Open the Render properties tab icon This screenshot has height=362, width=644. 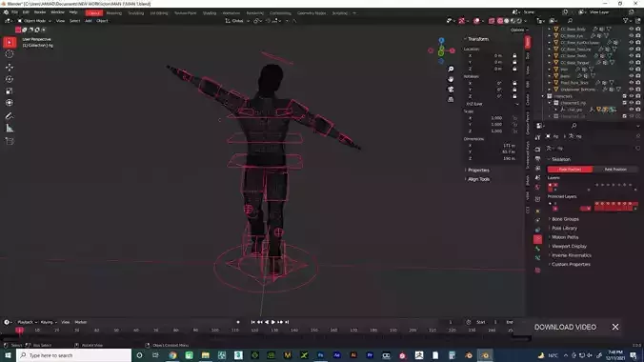(537, 149)
